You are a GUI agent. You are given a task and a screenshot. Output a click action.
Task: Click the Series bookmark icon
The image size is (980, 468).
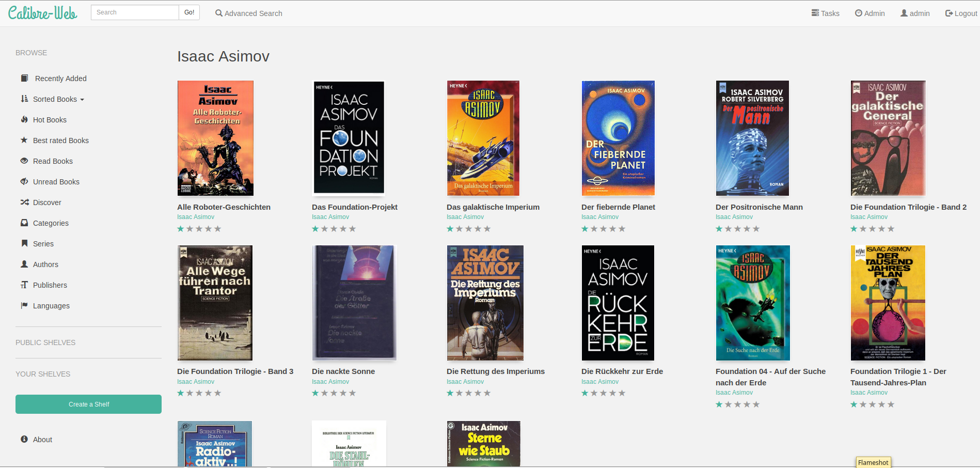coord(24,243)
